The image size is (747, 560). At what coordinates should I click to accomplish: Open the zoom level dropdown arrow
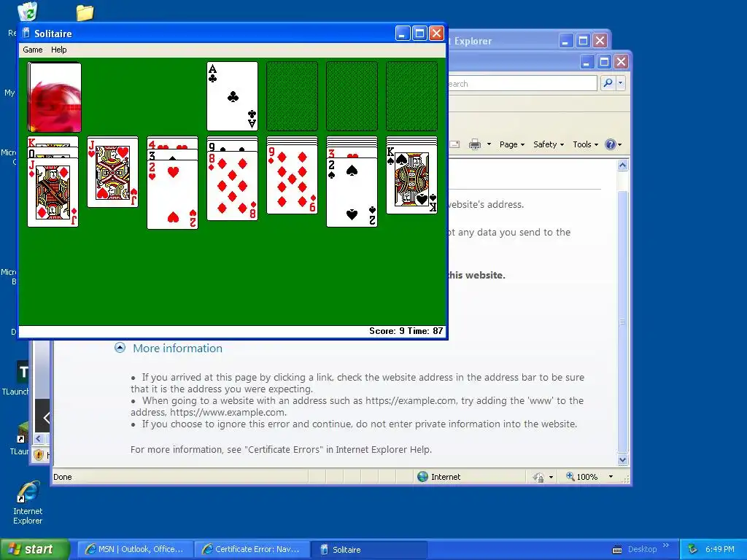(x=611, y=477)
